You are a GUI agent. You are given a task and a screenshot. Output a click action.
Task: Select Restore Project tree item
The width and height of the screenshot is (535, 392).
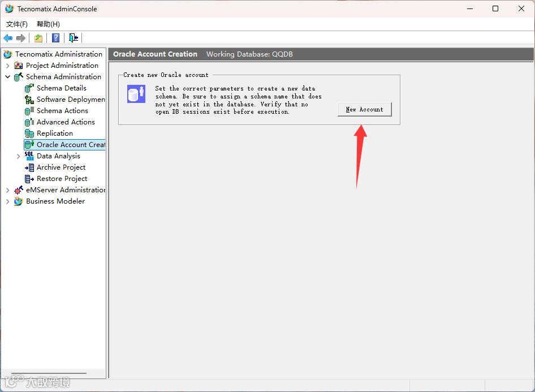[x=62, y=179]
